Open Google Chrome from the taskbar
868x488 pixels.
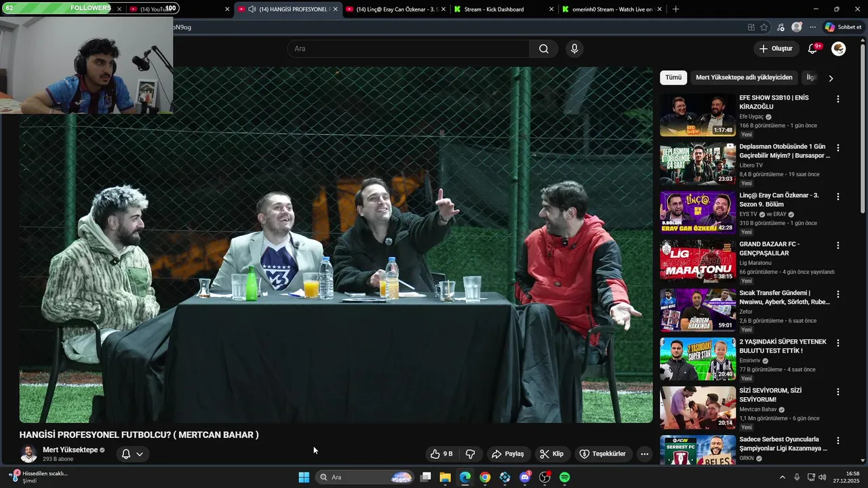(x=485, y=477)
